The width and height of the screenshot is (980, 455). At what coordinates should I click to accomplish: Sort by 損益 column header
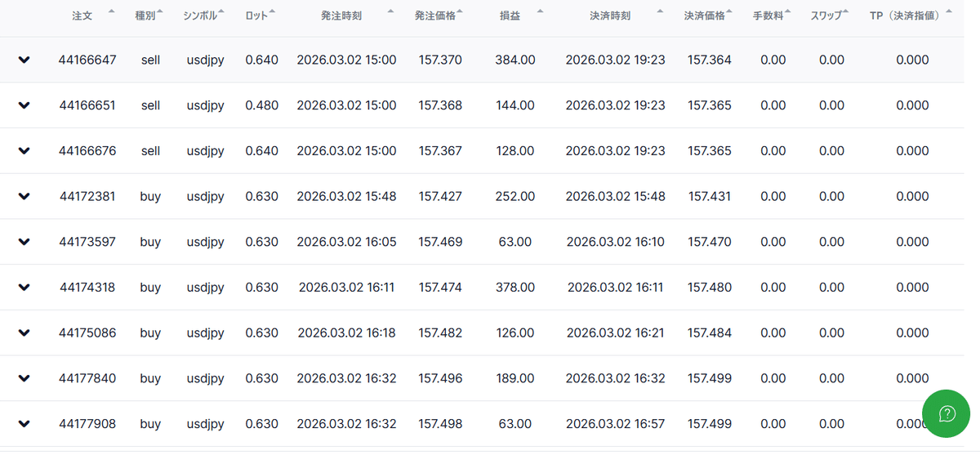pyautogui.click(x=512, y=16)
